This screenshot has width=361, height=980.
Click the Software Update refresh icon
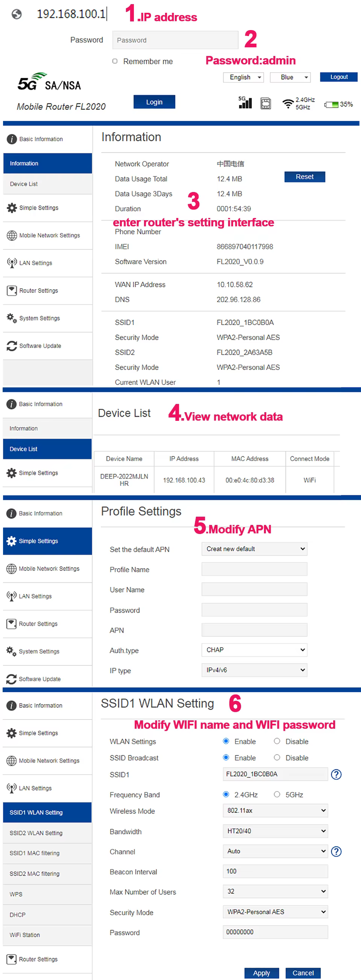12,346
